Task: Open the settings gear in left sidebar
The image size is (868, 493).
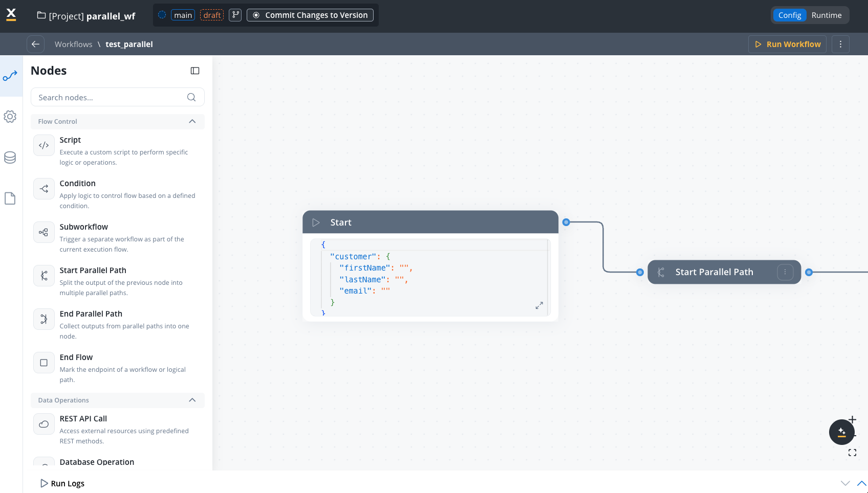Action: (x=10, y=117)
